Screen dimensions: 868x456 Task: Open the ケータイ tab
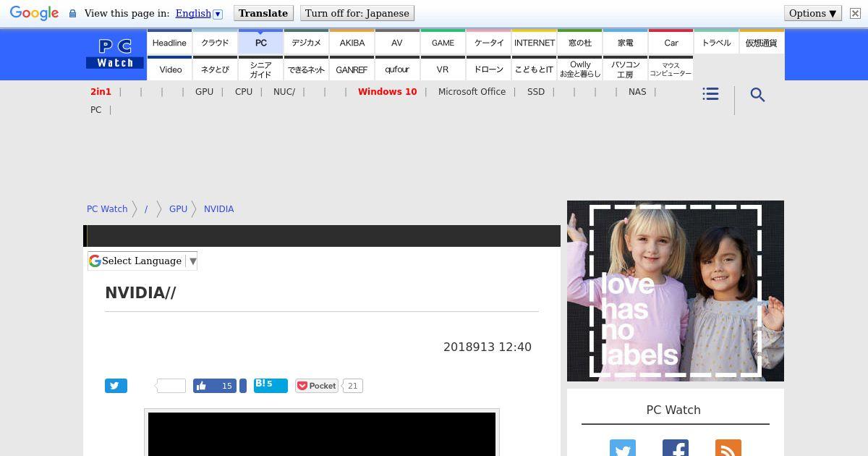489,43
